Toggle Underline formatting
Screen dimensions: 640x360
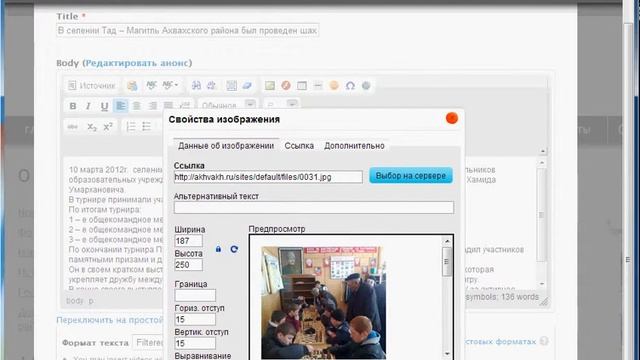tap(104, 106)
